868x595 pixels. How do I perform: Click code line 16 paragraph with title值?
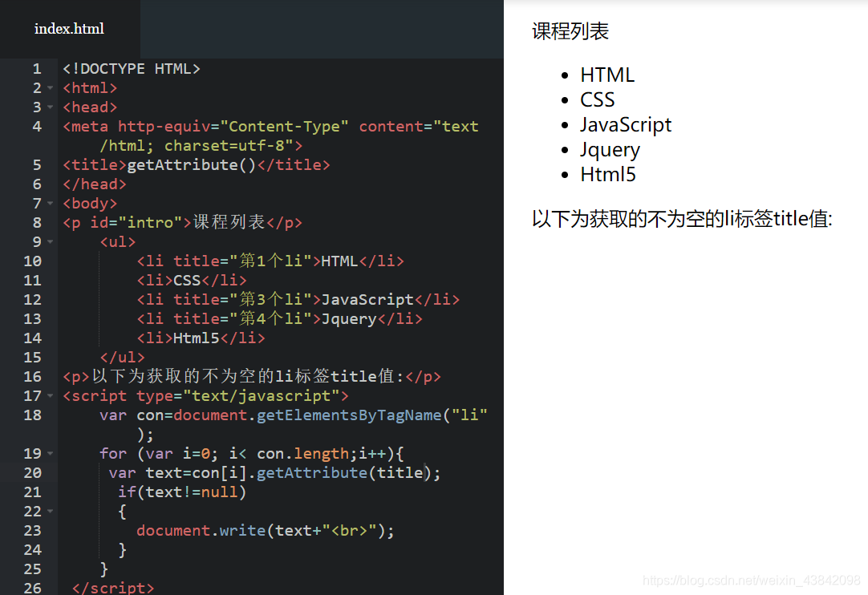(252, 376)
